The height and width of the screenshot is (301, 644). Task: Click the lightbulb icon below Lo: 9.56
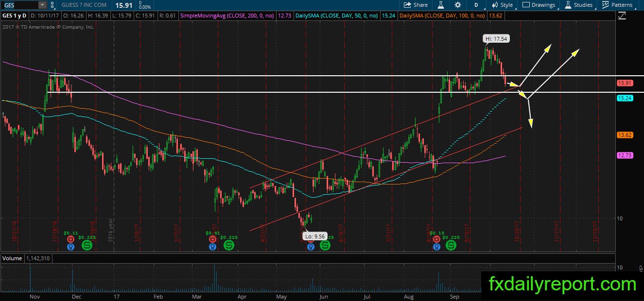tap(310, 247)
